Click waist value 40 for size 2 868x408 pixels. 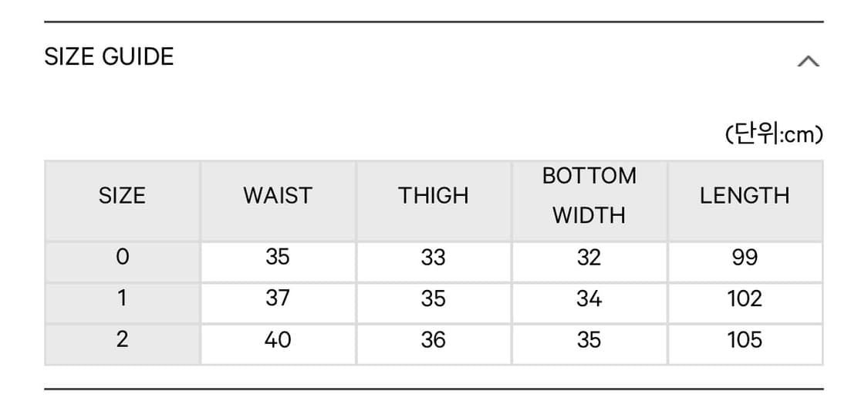(x=278, y=339)
